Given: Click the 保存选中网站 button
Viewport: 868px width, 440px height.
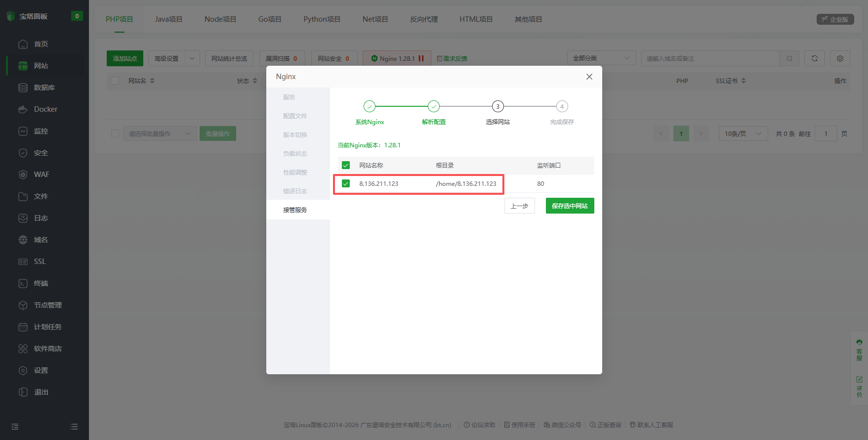Looking at the screenshot, I should [570, 206].
